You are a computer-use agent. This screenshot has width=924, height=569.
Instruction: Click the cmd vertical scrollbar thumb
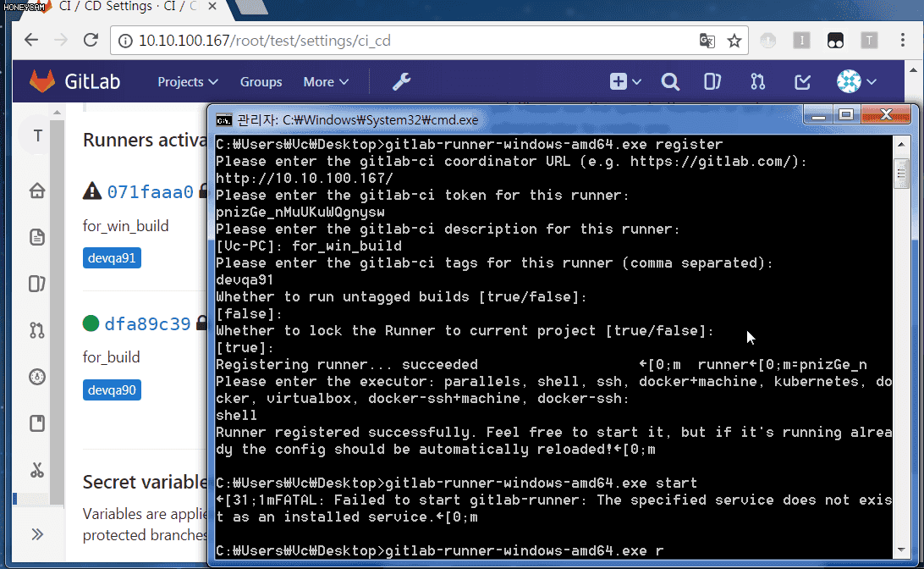pyautogui.click(x=901, y=174)
